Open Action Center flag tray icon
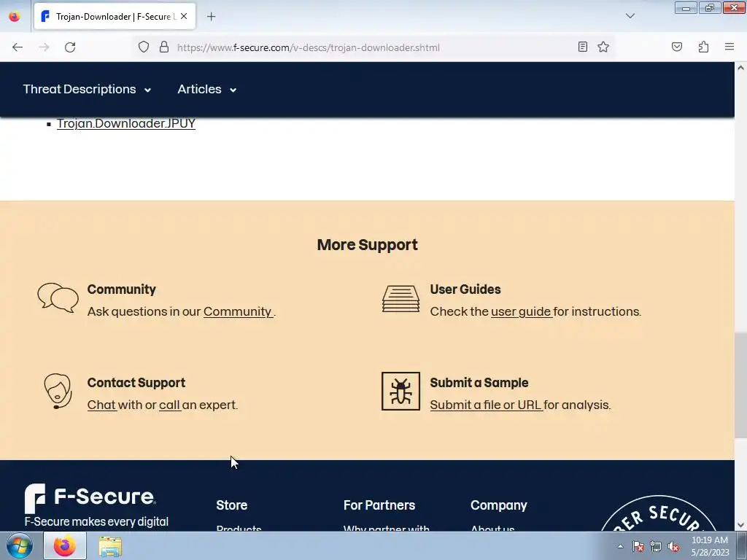The width and height of the screenshot is (747, 560). pyautogui.click(x=638, y=547)
